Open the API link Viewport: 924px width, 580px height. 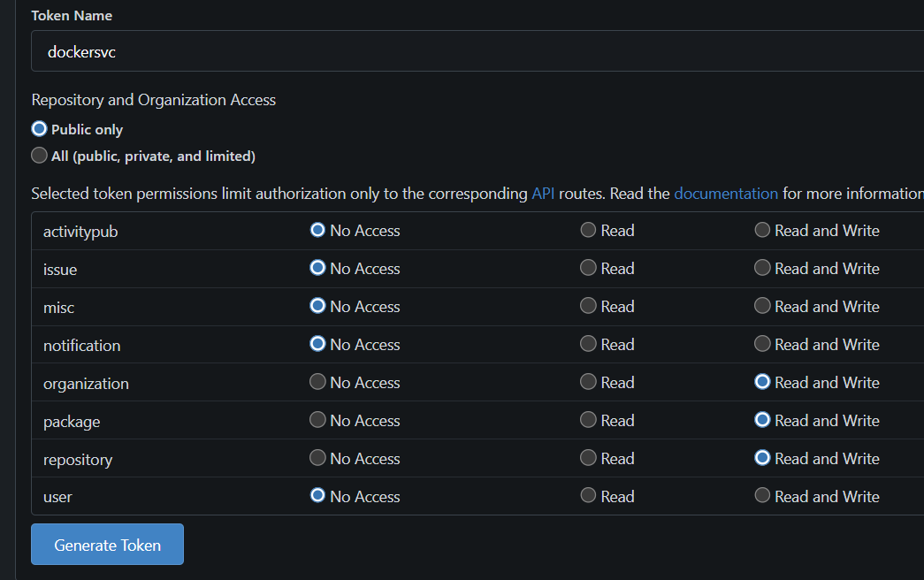click(x=544, y=194)
